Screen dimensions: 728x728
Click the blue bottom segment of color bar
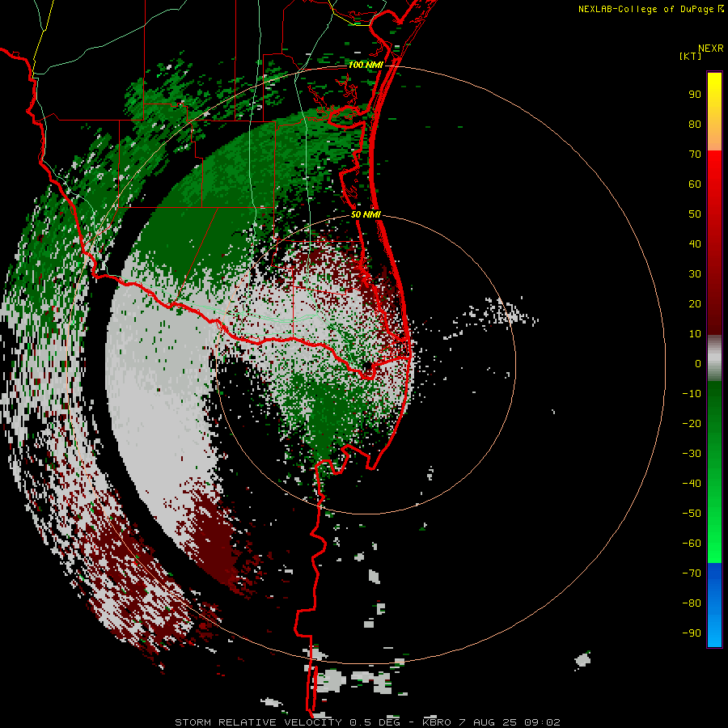point(714,604)
